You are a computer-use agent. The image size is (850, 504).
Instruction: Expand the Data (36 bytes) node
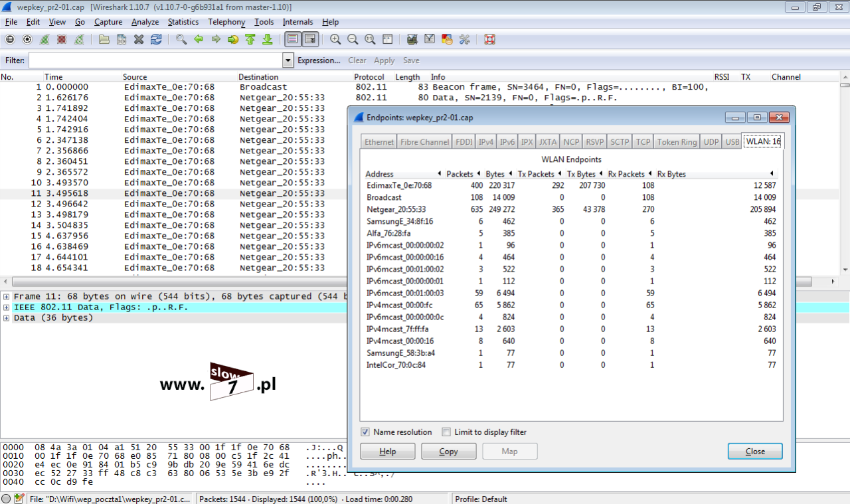pos(7,318)
